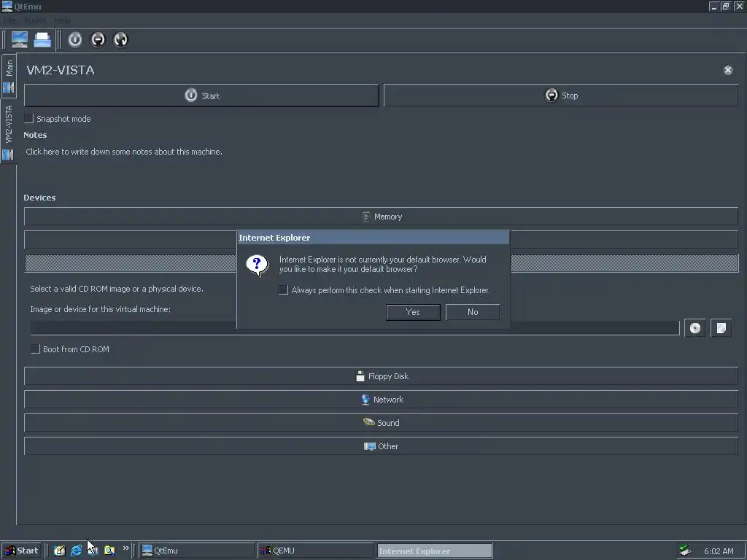Click No in Internet Explorer dialog
747x560 pixels.
click(473, 312)
